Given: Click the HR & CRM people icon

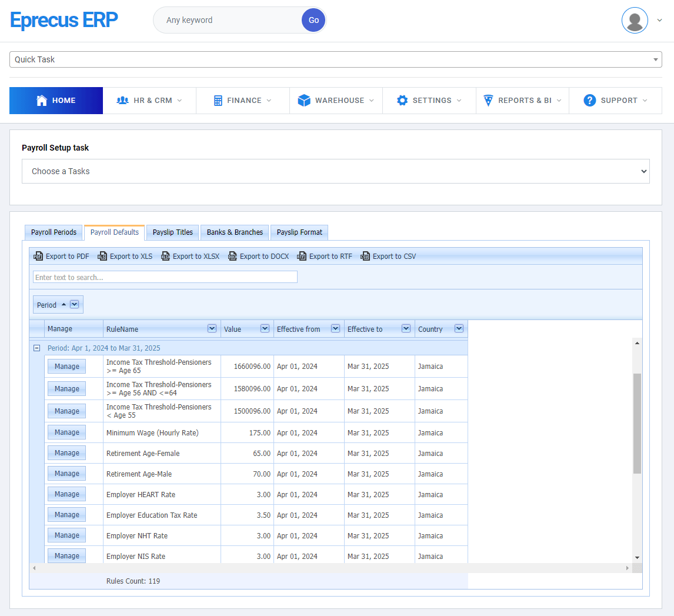Looking at the screenshot, I should [122, 100].
